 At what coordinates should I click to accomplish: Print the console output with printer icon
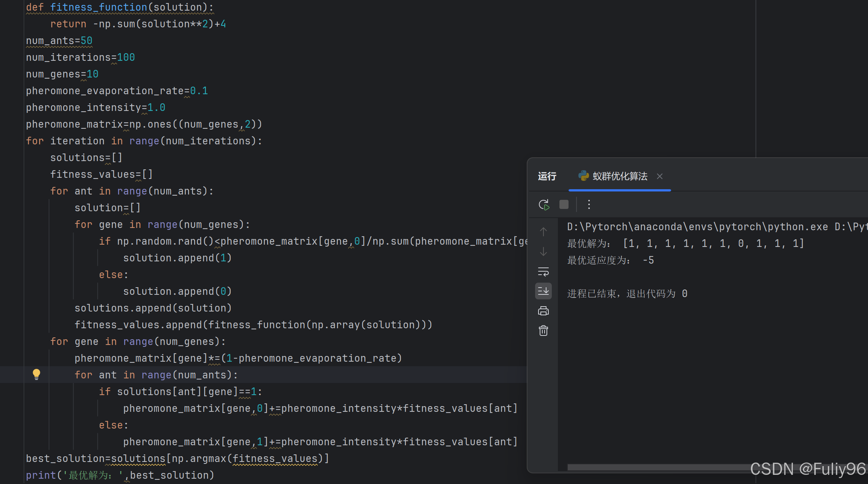point(543,311)
